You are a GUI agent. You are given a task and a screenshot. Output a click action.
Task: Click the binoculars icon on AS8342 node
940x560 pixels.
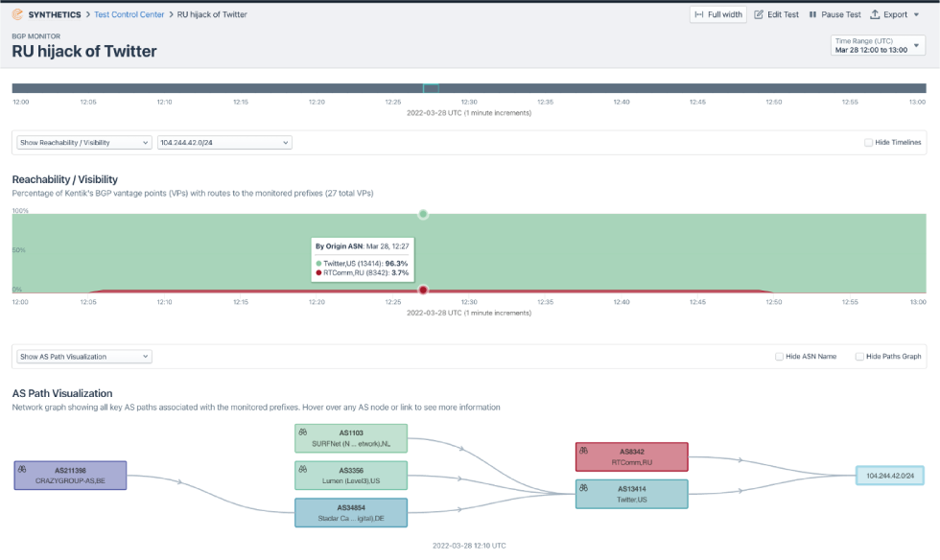584,451
